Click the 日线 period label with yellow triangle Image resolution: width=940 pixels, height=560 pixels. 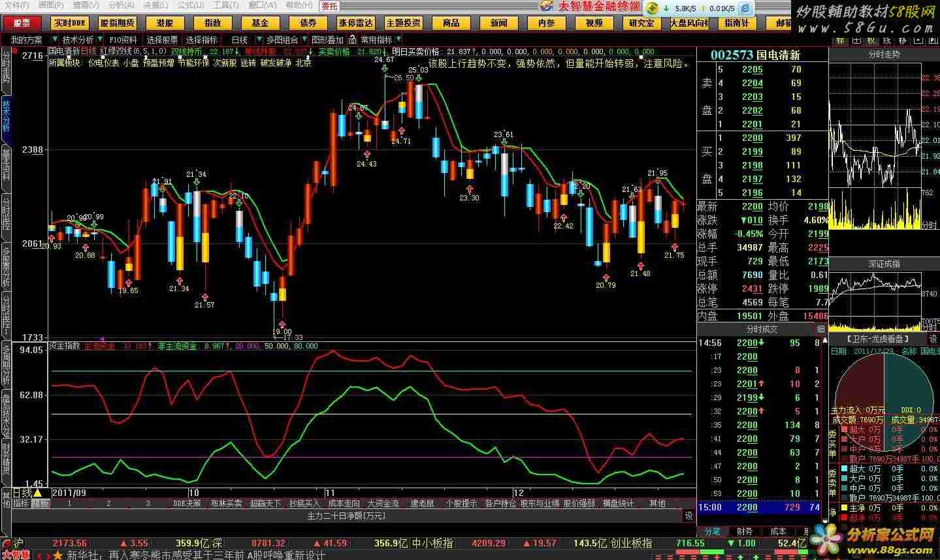(x=27, y=493)
